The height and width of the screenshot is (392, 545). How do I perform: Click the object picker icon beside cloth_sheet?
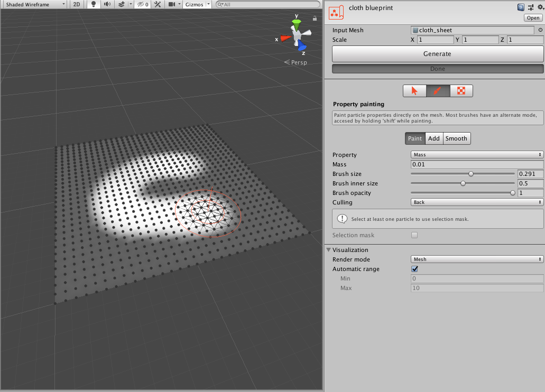pos(539,30)
